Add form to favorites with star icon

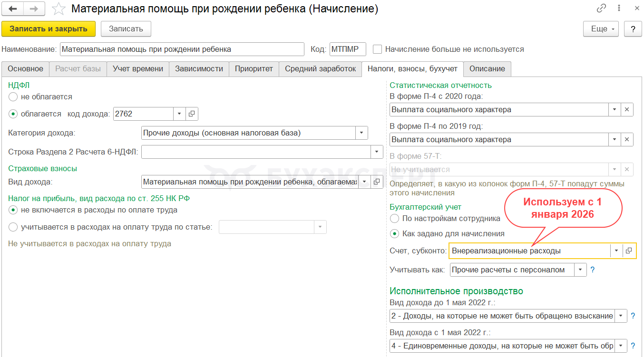[x=58, y=9]
